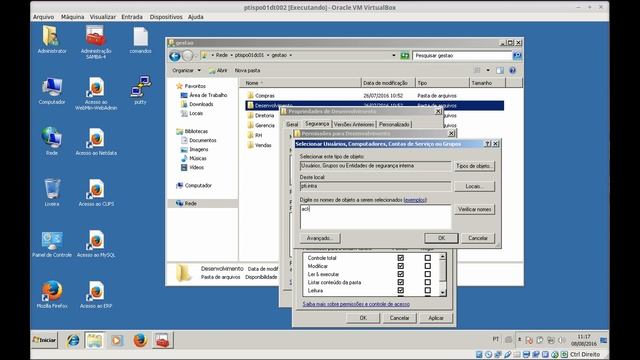Click the red toolbox taskbar icon
The width and height of the screenshot is (640, 360).
(x=162, y=340)
